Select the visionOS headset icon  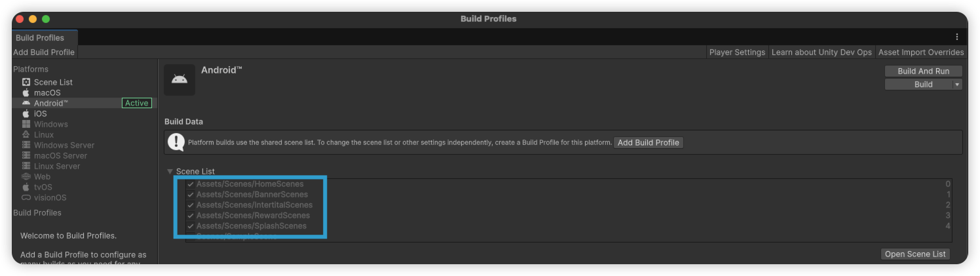click(x=26, y=197)
